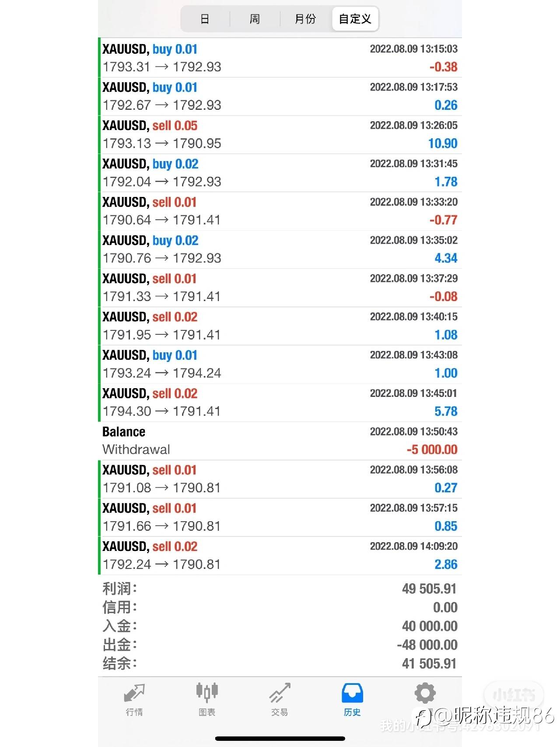This screenshot has width=560, height=747.
Task: Select the trade with 4.34 profit
Action: tap(280, 249)
